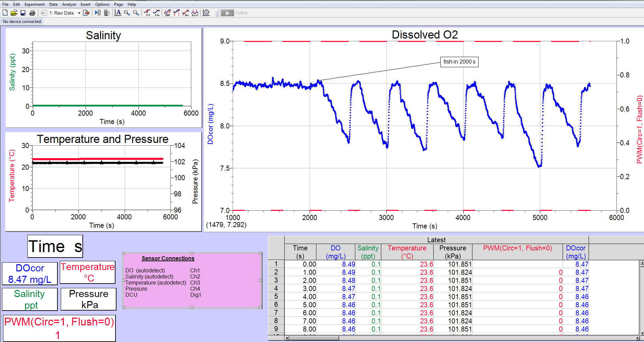Activate the Tangent (M=) tool
The width and height of the screenshot is (644, 342).
click(156, 13)
